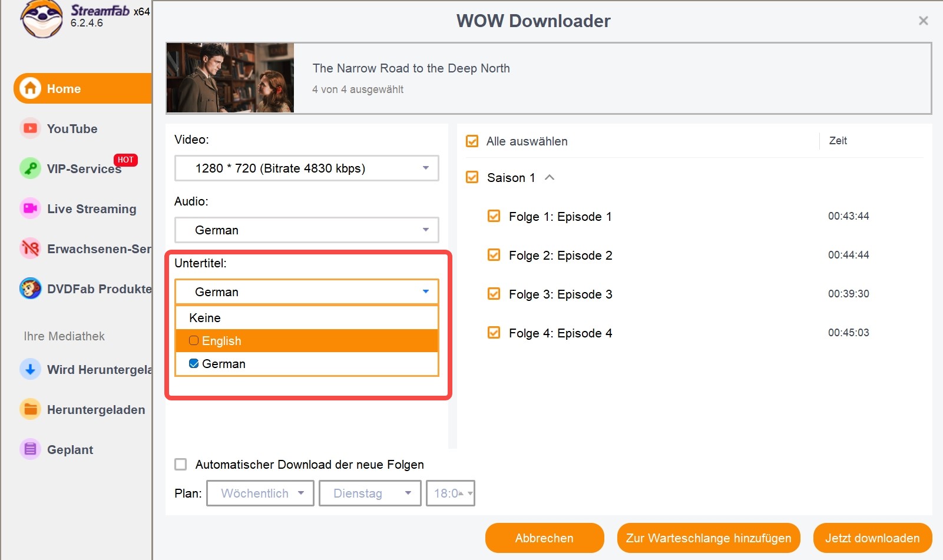Click Jetzt downloaden button

[x=872, y=538]
